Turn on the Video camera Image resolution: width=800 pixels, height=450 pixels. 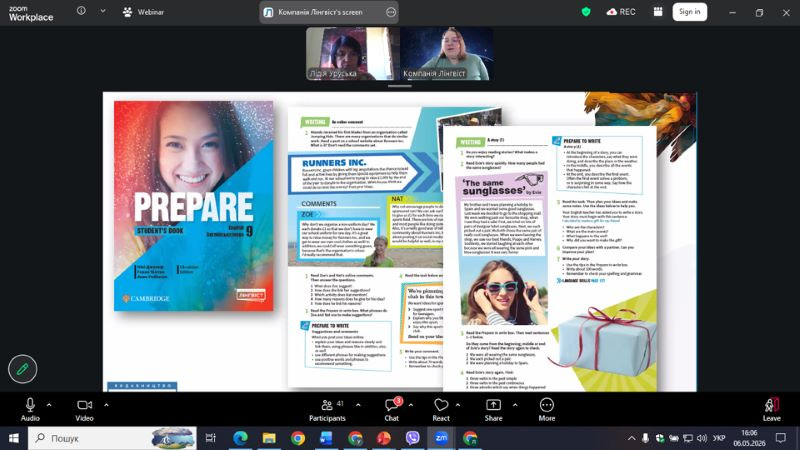pyautogui.click(x=84, y=410)
